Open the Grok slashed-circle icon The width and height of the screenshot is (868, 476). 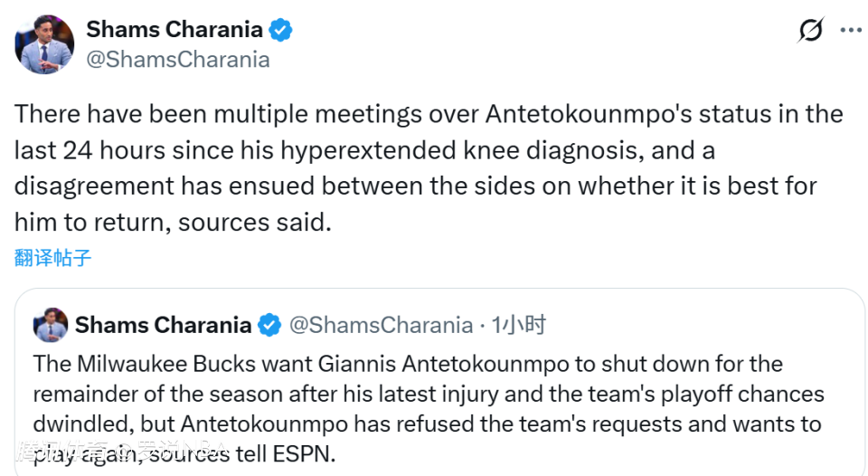811,31
